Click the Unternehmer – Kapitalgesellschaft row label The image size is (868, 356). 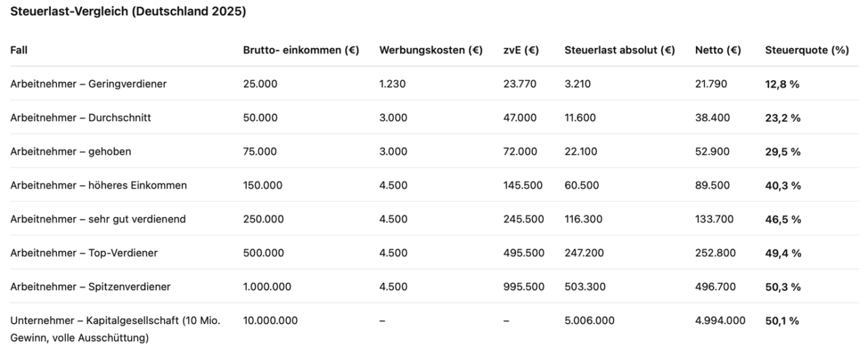[115, 328]
